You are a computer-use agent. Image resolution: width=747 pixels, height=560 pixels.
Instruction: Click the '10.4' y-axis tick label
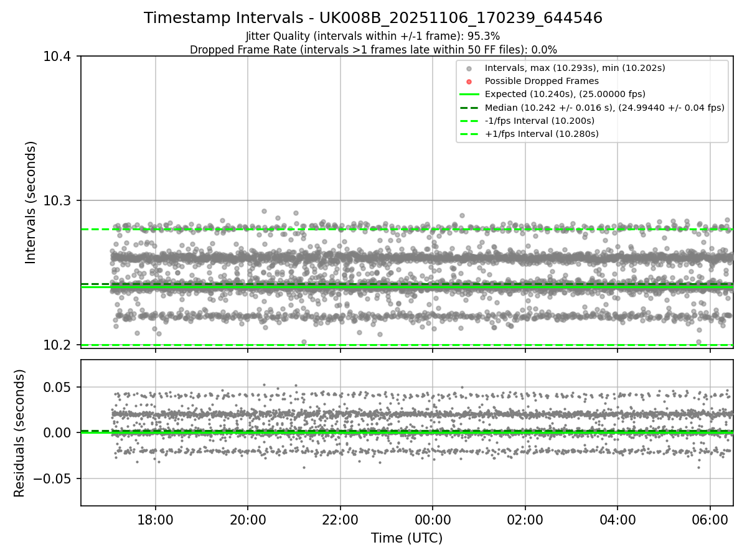click(x=59, y=57)
